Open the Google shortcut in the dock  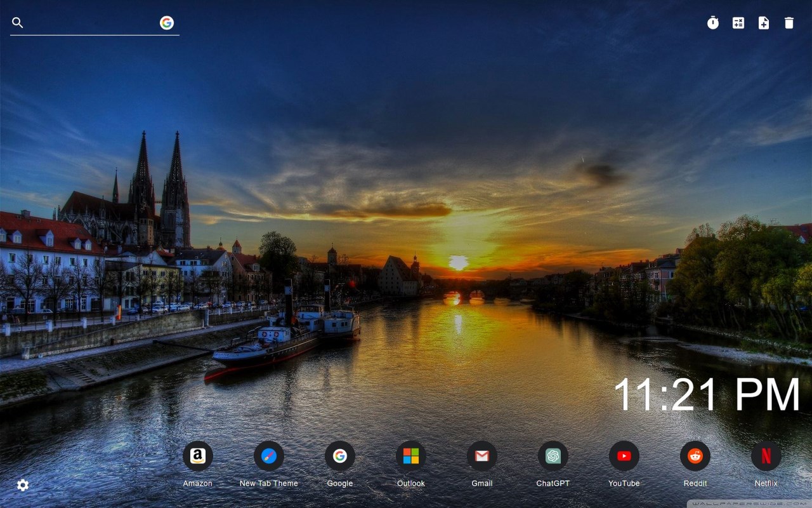tap(340, 456)
